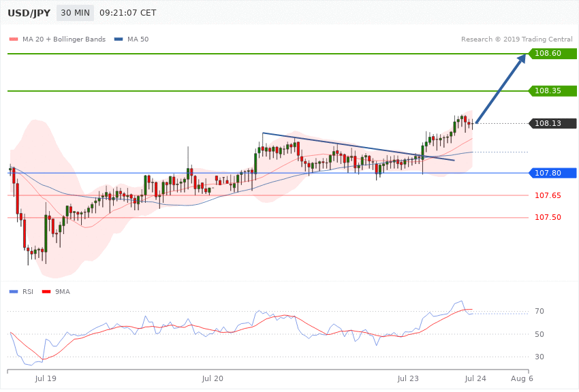Click the RSI legend color swatch
The image size is (579, 392).
pos(14,292)
